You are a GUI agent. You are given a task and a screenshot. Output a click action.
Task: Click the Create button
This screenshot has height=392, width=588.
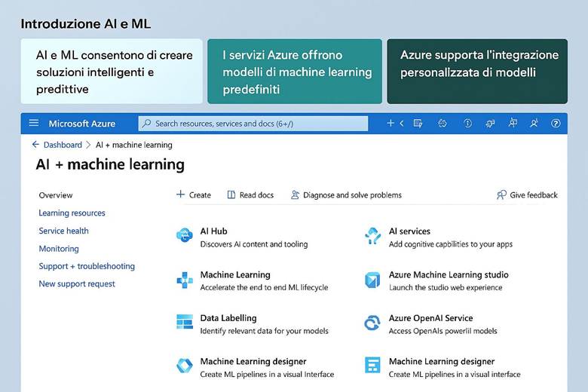coord(194,194)
